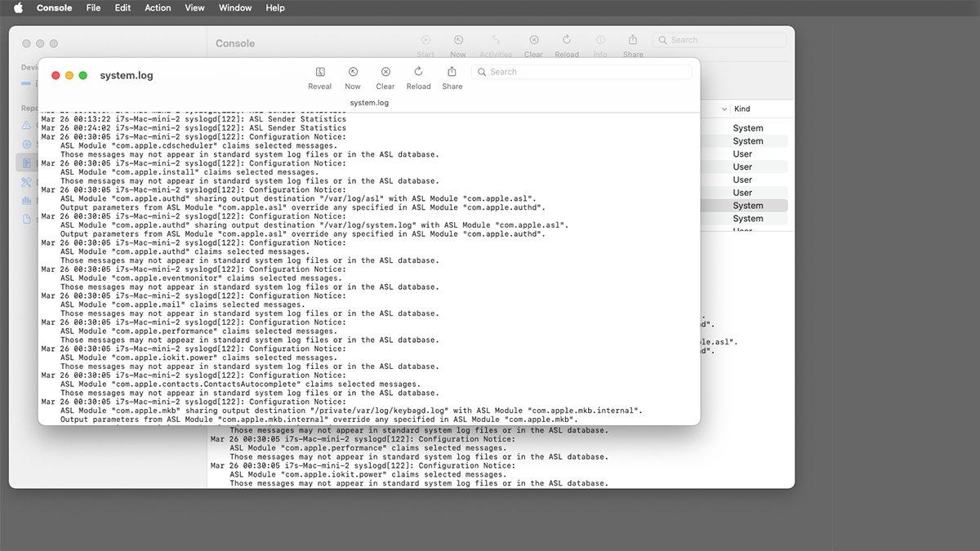
Task: Focus the Search field in background Console window
Action: pyautogui.click(x=719, y=40)
